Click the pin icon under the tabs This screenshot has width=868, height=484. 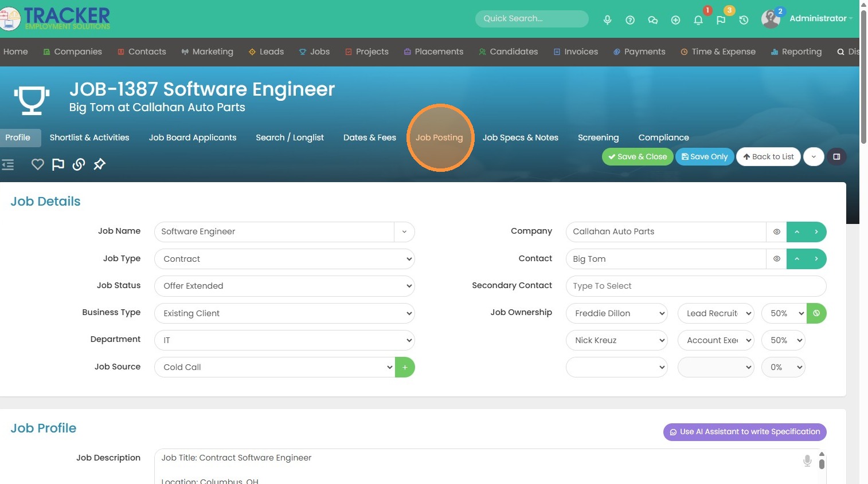pos(100,165)
